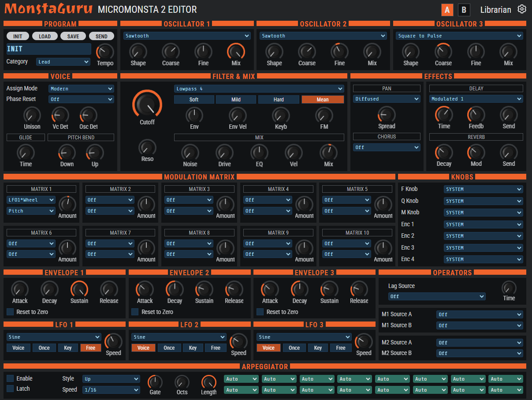Click the Noise mix knob
Screen dimensions: 532x400
click(x=190, y=153)
